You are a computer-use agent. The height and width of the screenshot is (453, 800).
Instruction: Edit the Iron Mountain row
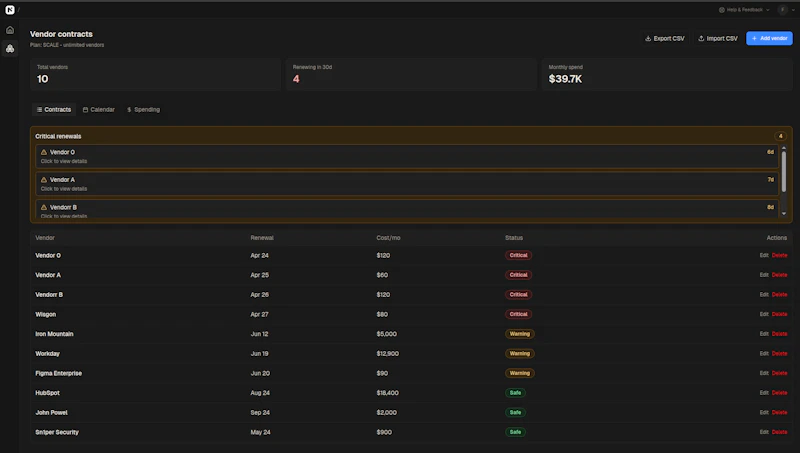coord(764,334)
